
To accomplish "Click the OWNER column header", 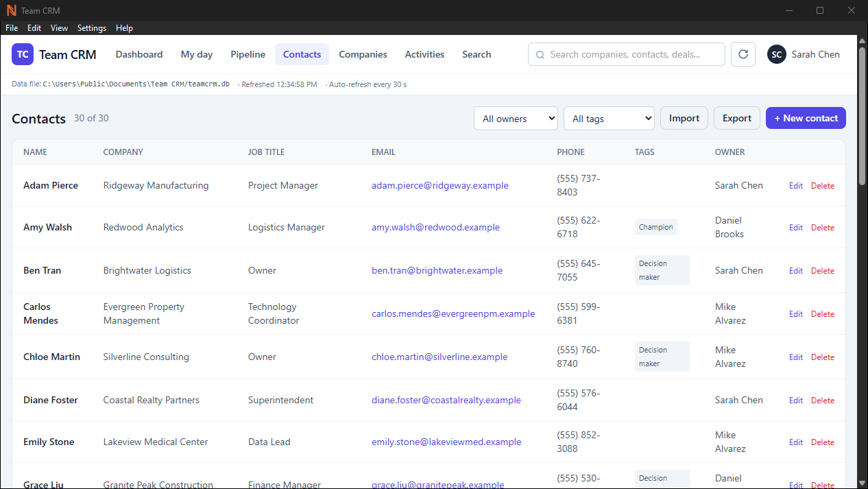I will click(730, 152).
